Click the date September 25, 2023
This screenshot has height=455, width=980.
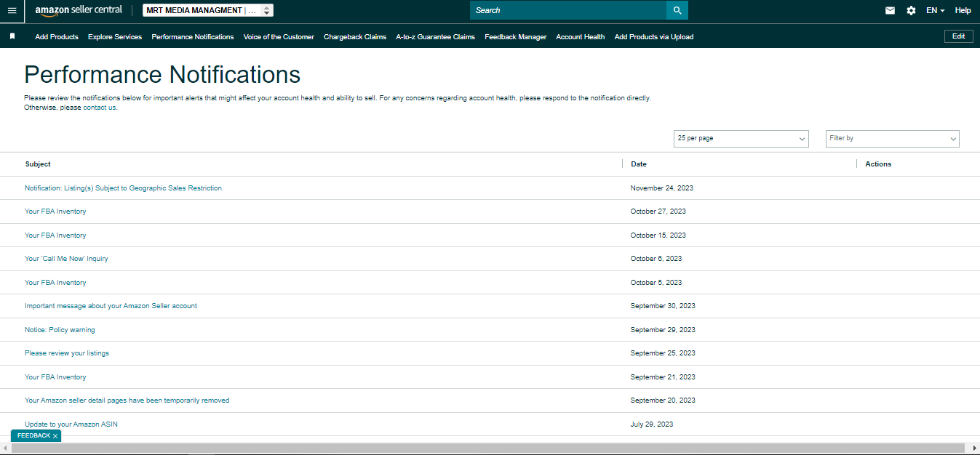coord(663,353)
